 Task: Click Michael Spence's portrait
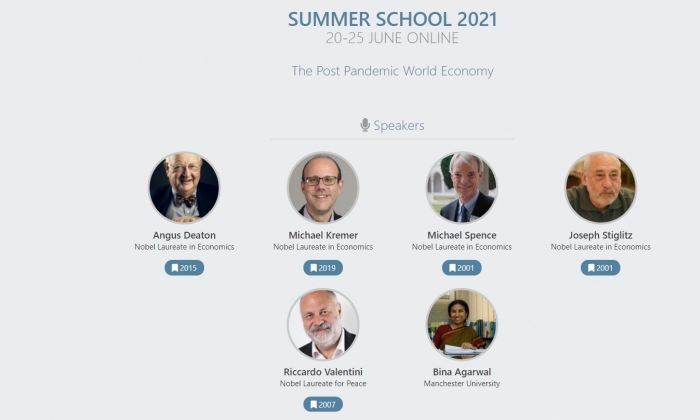tap(462, 187)
